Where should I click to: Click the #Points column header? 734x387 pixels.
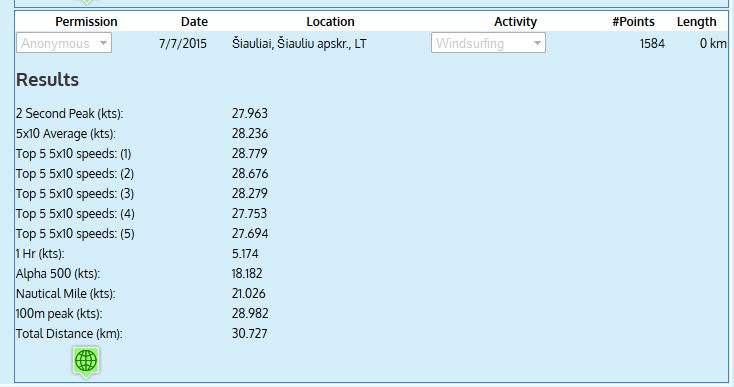click(633, 22)
